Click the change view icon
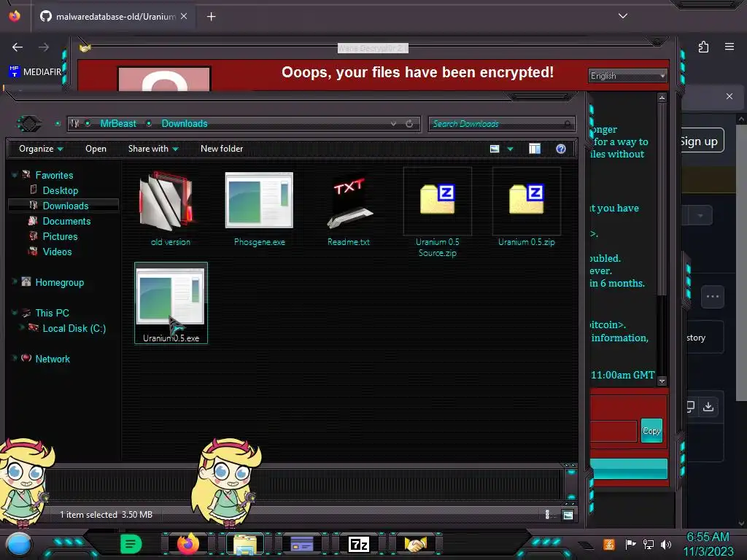 [495, 149]
